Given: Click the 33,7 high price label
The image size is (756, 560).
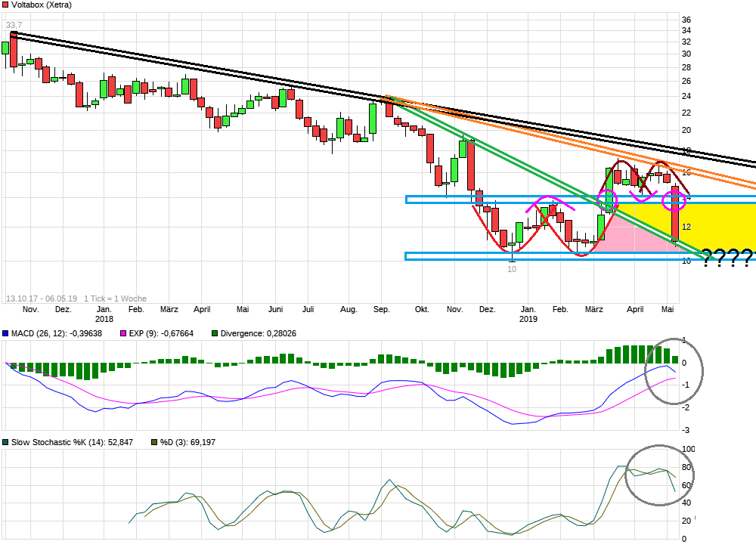Looking at the screenshot, I should [14, 25].
